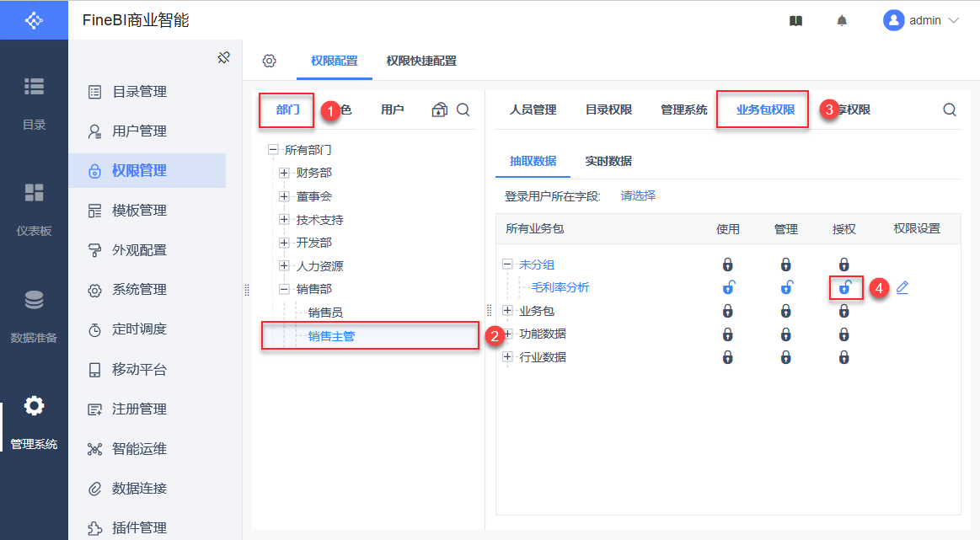
Task: Open the help book icon
Action: [x=795, y=21]
